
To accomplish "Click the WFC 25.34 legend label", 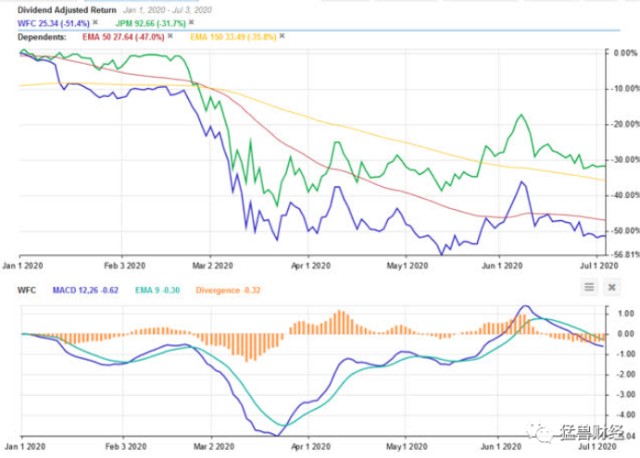I will click(x=53, y=23).
